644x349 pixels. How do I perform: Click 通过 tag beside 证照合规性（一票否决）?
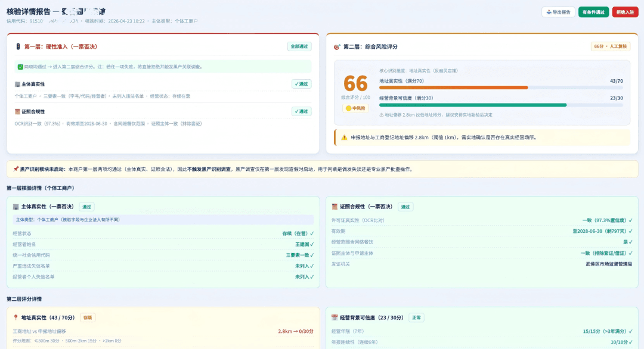405,207
